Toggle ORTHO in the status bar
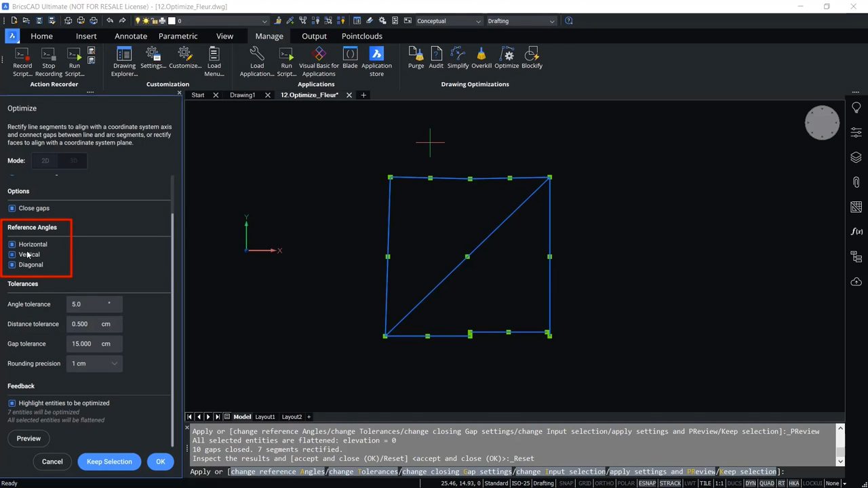This screenshot has height=488, width=868. (604, 483)
